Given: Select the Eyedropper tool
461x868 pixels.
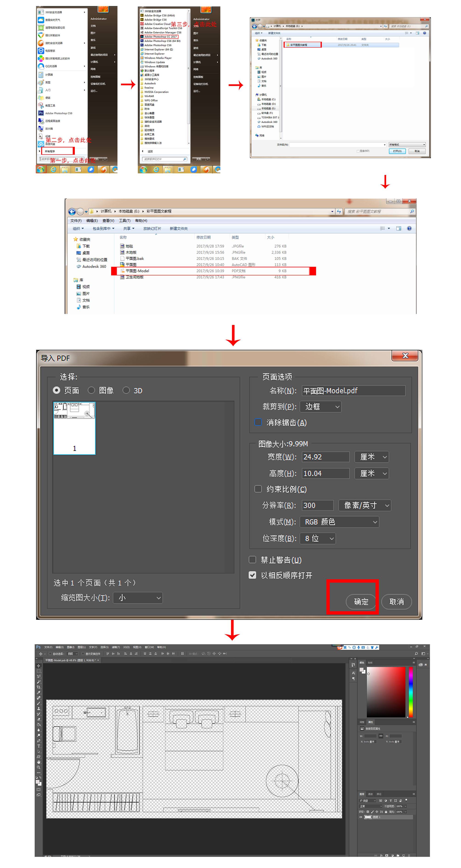Looking at the screenshot, I should [x=38, y=692].
